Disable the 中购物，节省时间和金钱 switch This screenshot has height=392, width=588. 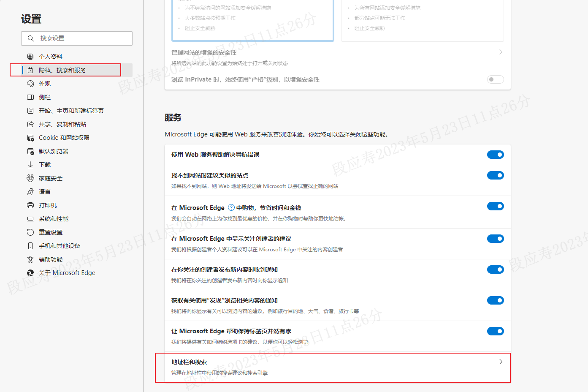point(496,206)
